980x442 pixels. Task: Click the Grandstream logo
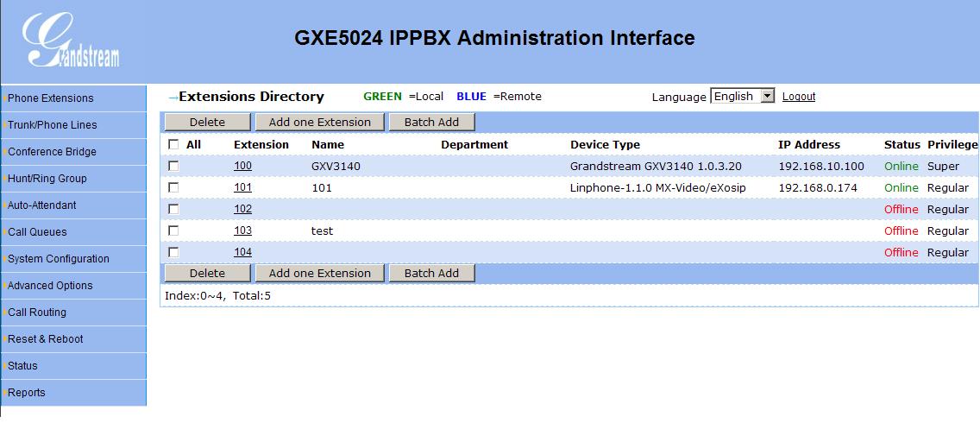(72, 41)
